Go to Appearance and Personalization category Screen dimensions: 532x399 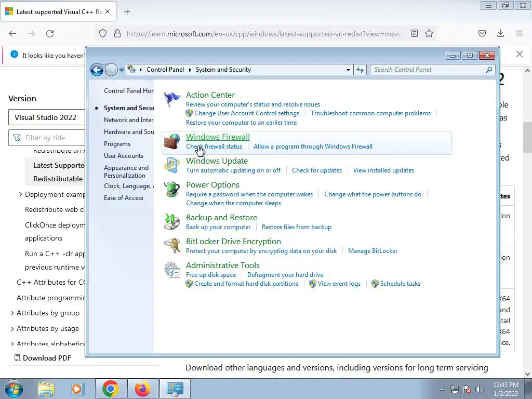126,171
